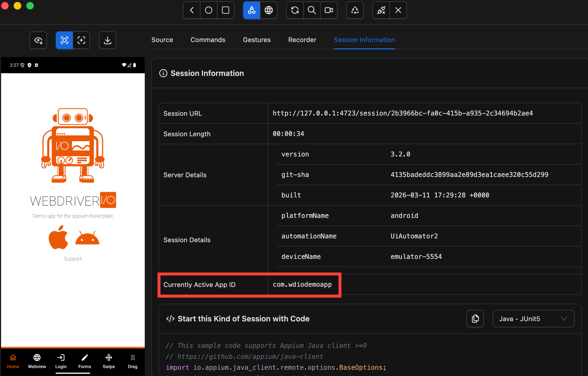The width and height of the screenshot is (588, 376).
Task: Quit session with the X icon
Action: [x=398, y=10]
